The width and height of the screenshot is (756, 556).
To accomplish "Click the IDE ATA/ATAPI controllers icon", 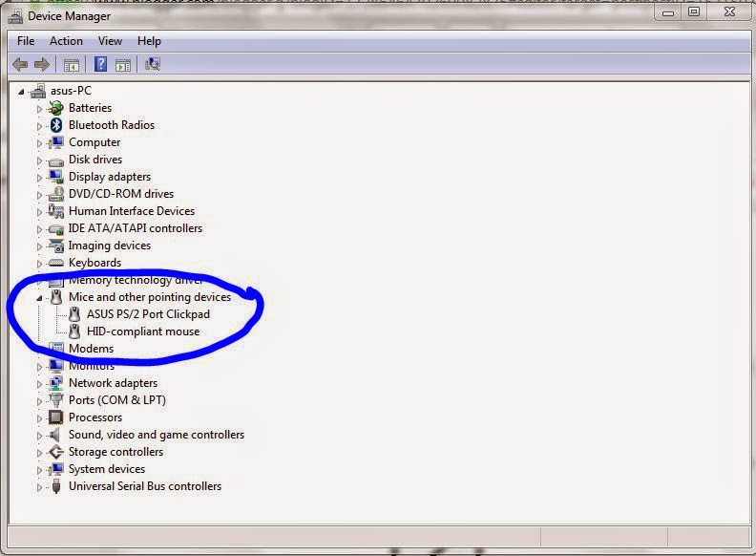I will (56, 228).
